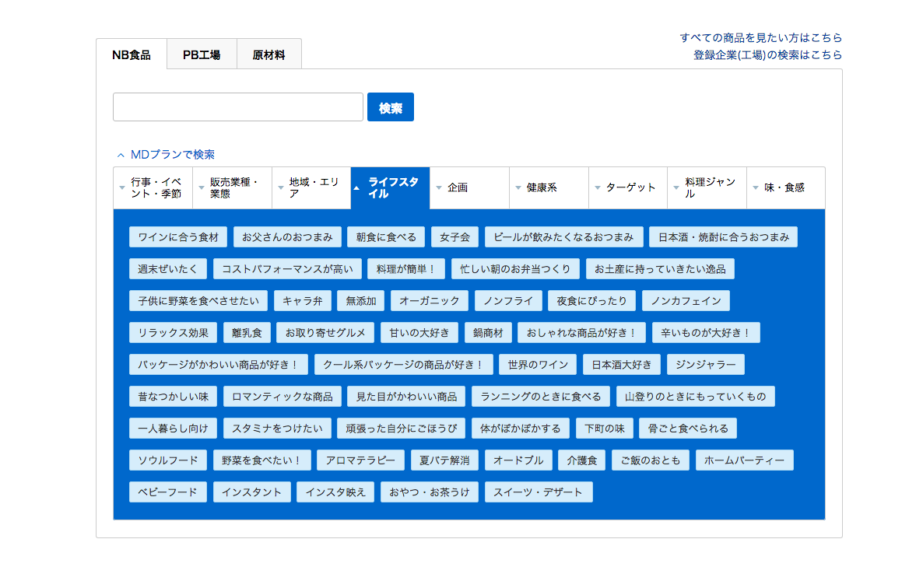Screen dimensions: 923x588
Task: Pick the スイーツ・デザート tag
Action: coord(538,492)
